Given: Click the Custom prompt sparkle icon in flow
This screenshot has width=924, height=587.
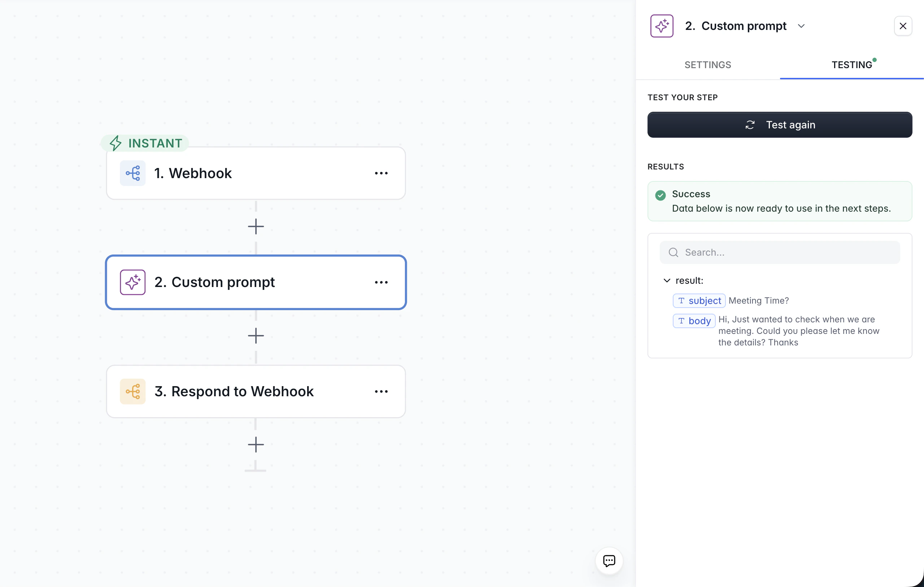Looking at the screenshot, I should coord(132,282).
